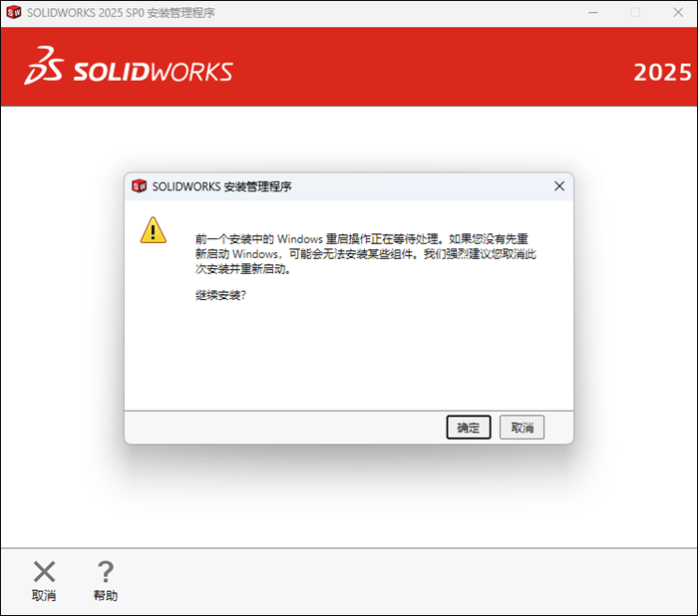Click the SOLIDWORKS wordmark in the banner
This screenshot has width=698, height=616.
153,72
